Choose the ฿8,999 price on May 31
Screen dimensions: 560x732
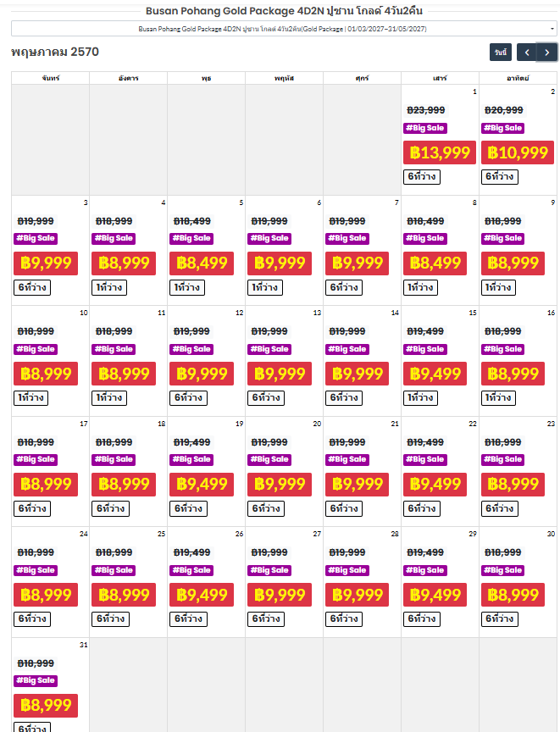[46, 706]
